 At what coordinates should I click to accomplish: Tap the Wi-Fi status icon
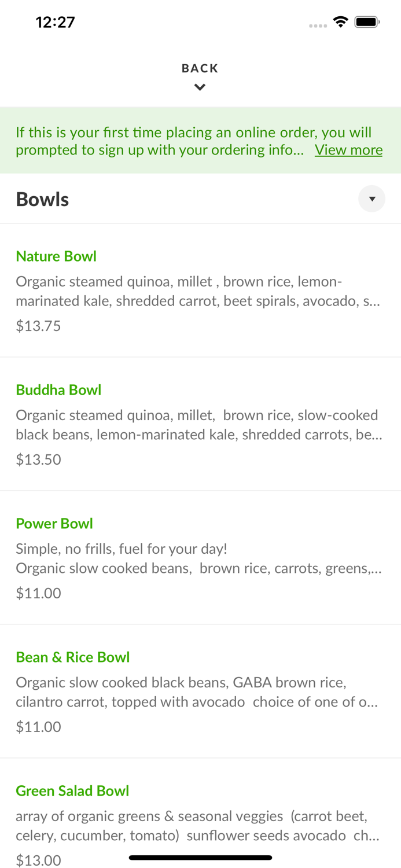coord(341,21)
